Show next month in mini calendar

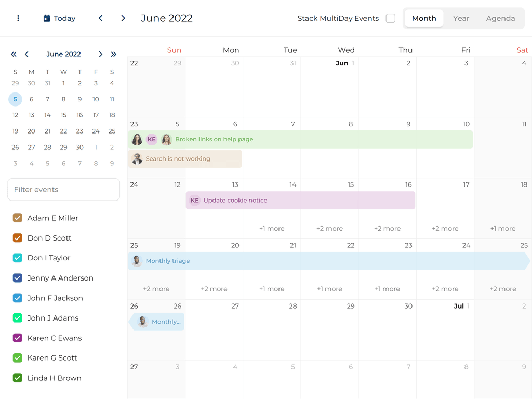tap(101, 54)
